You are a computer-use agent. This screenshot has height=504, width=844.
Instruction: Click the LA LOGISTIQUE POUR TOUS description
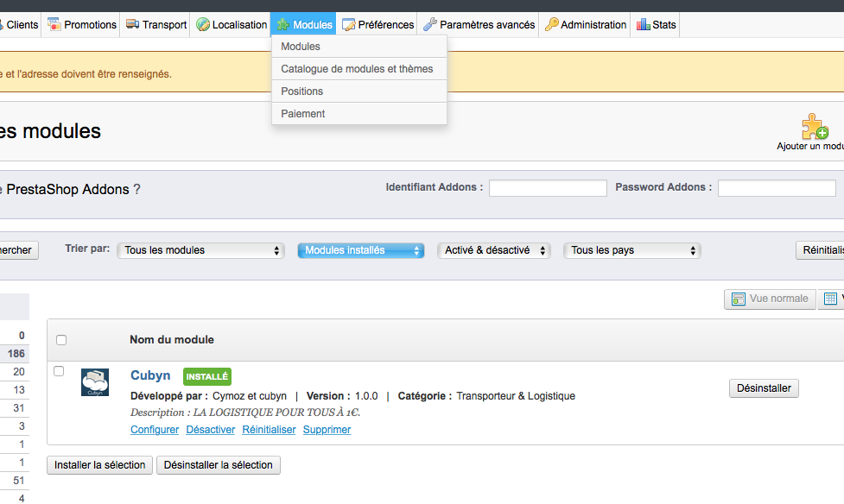pos(276,413)
